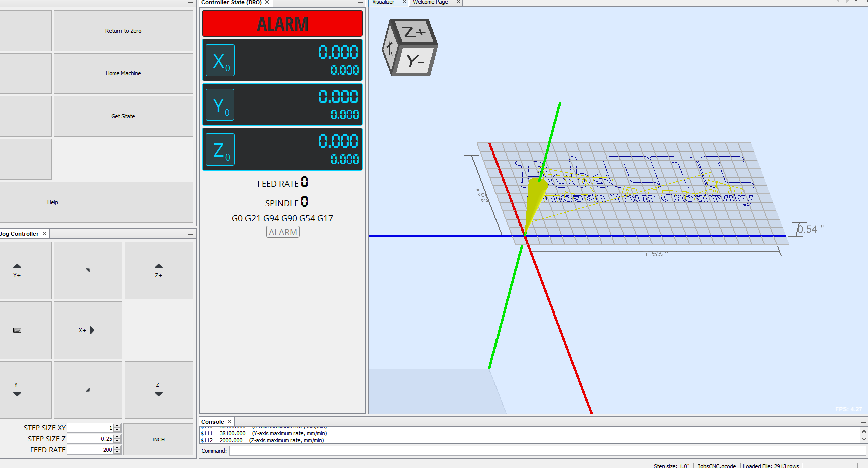Click Get State button
The width and height of the screenshot is (868, 468).
pos(123,116)
